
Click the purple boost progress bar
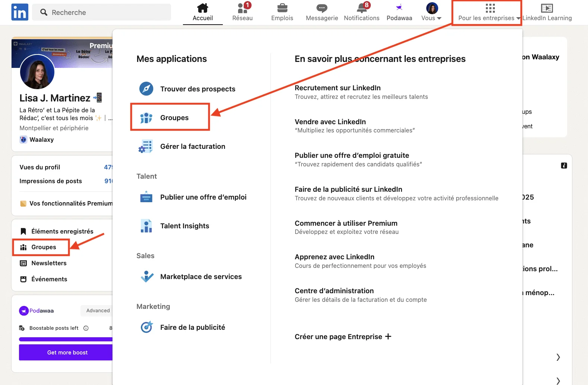pos(66,339)
